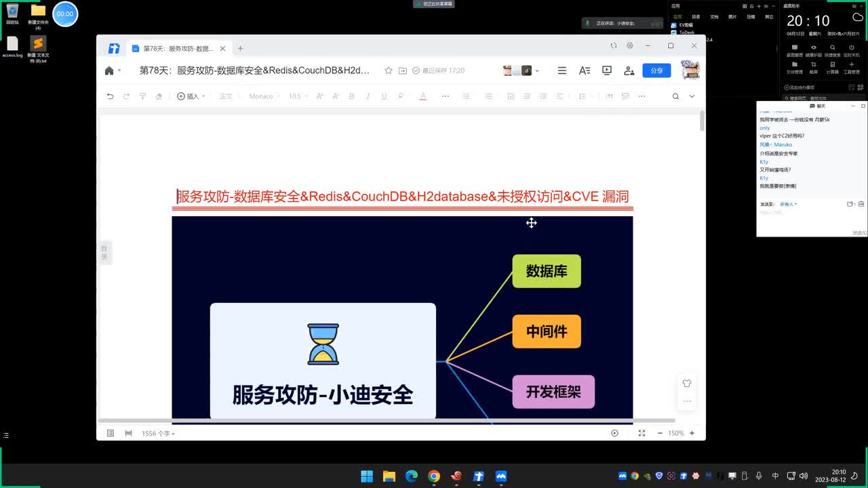Click the page view icon in status bar
The image size is (868, 488).
128,433
